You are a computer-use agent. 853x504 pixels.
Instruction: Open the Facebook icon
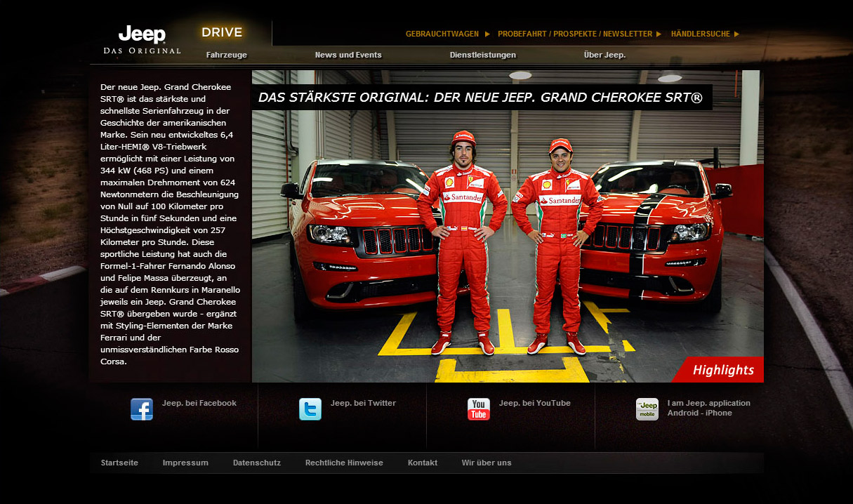click(x=142, y=409)
